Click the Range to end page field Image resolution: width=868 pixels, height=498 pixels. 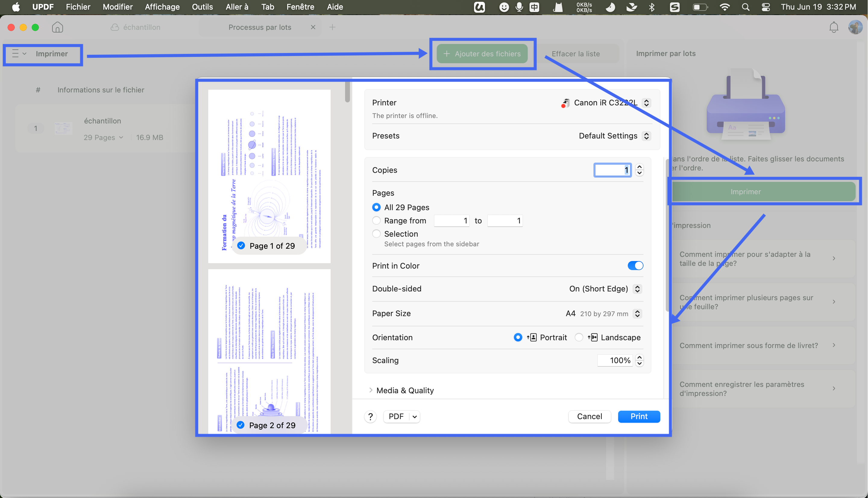(x=505, y=221)
